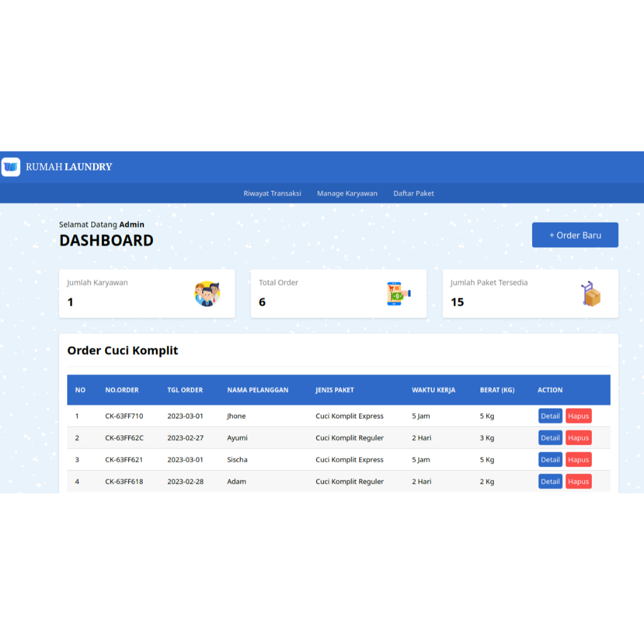This screenshot has height=644, width=644.
Task: Click the NAMA PELANGGAN column header
Action: (x=257, y=390)
